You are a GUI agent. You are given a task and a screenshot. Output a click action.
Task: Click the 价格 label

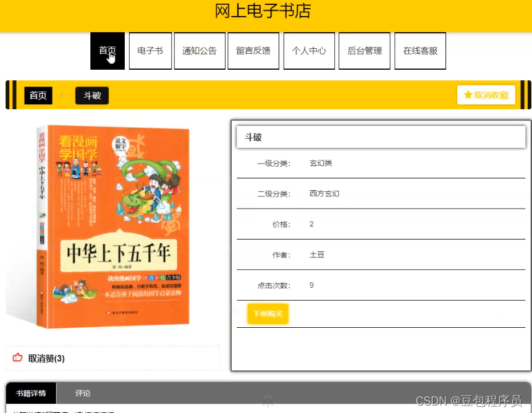281,225
